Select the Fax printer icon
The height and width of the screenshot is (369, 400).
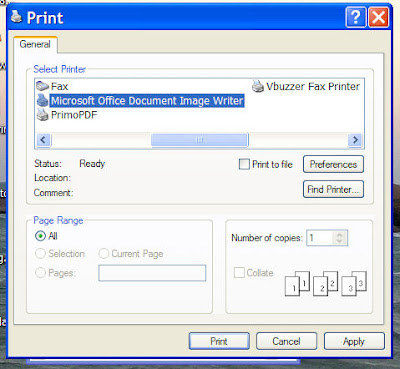click(x=42, y=86)
